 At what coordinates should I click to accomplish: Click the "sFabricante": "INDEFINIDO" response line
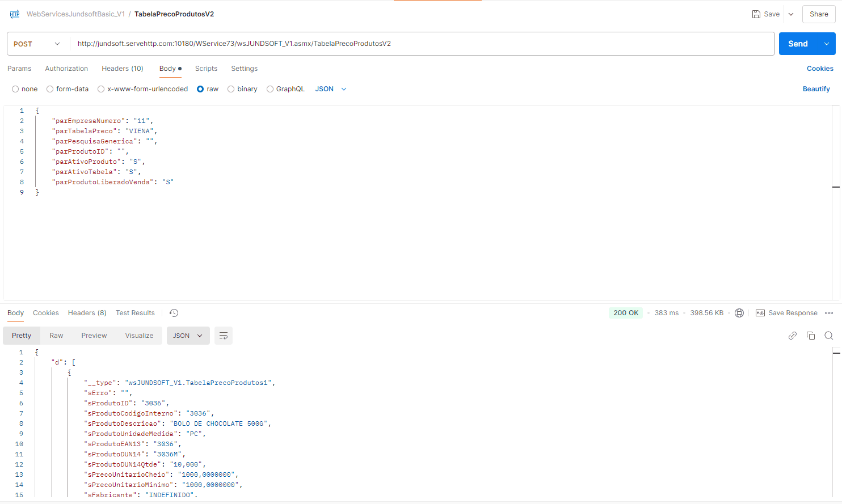click(141, 495)
